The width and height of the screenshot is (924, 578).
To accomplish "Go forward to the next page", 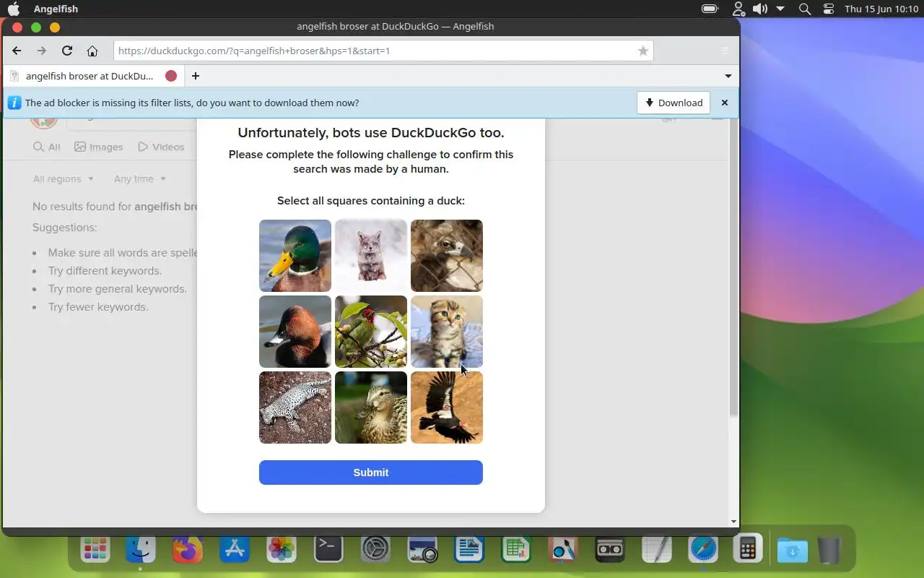I will (41, 51).
